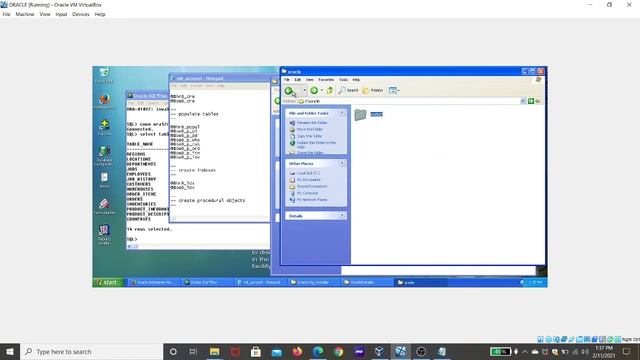Click the 'create indexes' line in Notepad
The height and width of the screenshot is (360, 640).
click(197, 170)
